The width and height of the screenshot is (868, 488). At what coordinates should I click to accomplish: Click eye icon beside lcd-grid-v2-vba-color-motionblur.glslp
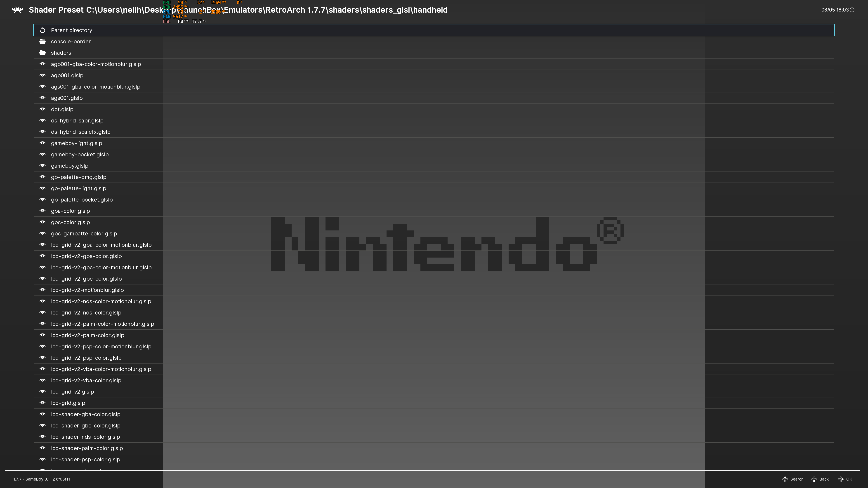42,368
